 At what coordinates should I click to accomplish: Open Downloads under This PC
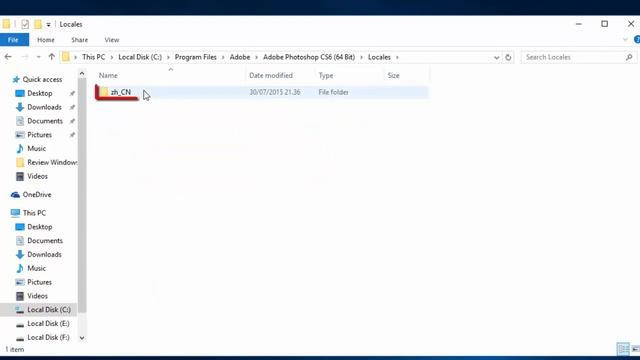point(44,255)
